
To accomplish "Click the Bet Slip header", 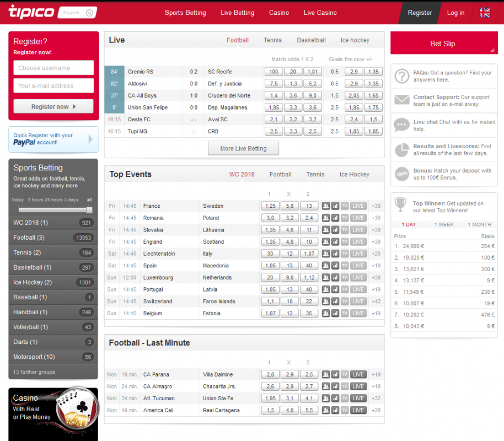I will (443, 43).
